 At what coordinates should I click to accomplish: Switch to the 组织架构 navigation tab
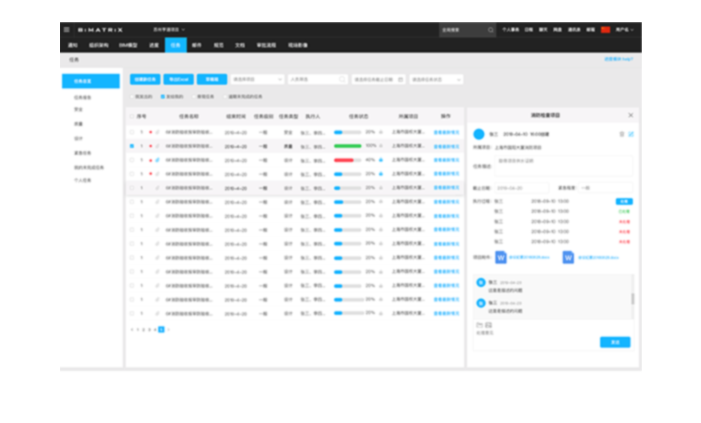(x=98, y=45)
